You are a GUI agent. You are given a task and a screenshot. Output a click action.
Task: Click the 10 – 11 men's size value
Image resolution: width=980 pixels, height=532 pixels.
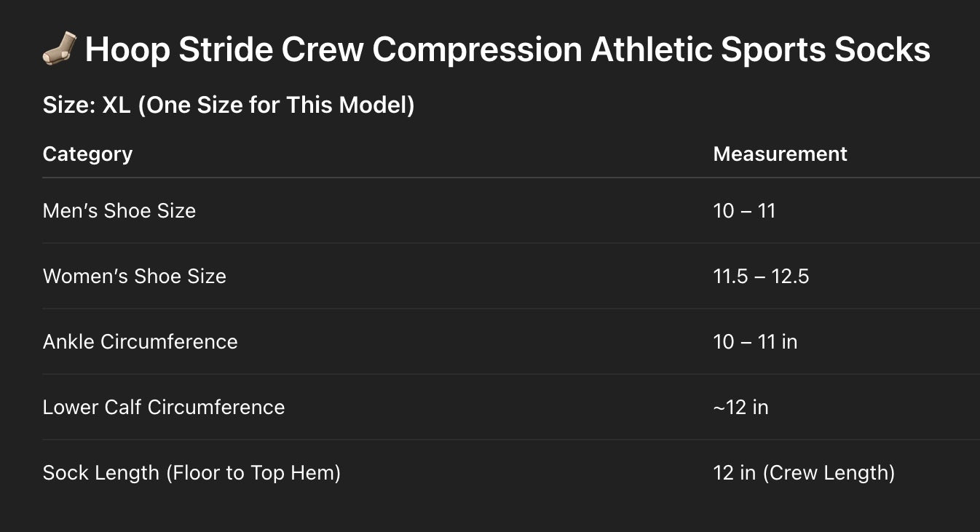(x=744, y=210)
